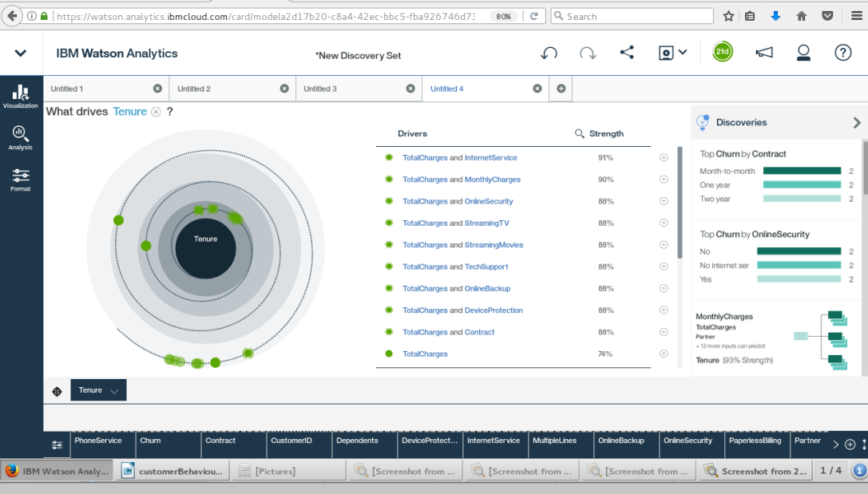Switch to the Untitled 2 tab

click(x=194, y=89)
